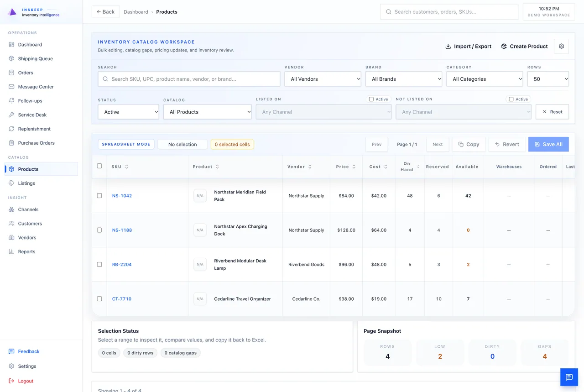
Task: Click the Settings gear icon in sidebar
Action: (x=11, y=366)
